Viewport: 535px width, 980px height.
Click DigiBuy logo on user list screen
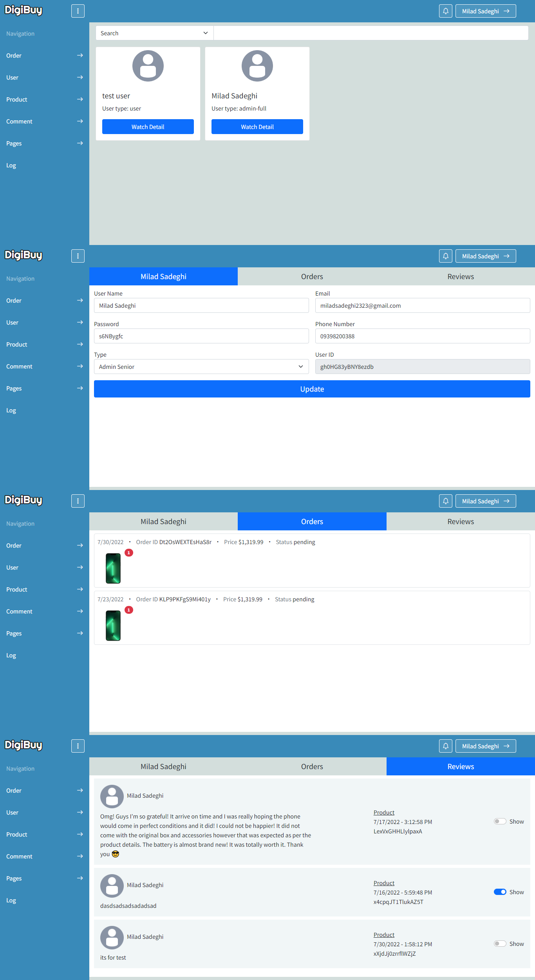click(x=23, y=10)
